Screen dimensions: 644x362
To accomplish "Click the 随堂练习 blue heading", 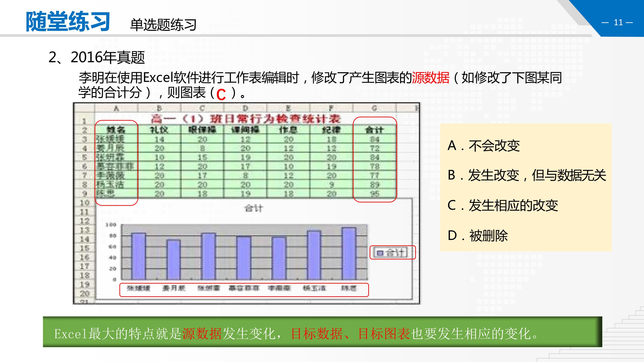I will pyautogui.click(x=68, y=22).
